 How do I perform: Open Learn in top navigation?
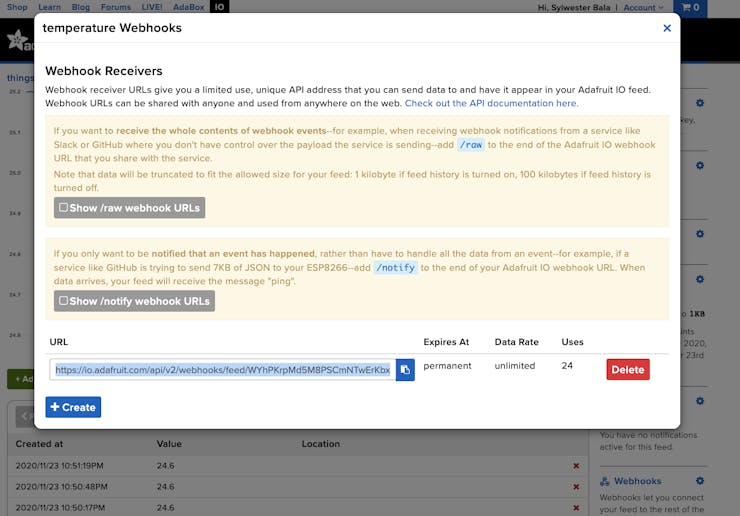click(50, 7)
